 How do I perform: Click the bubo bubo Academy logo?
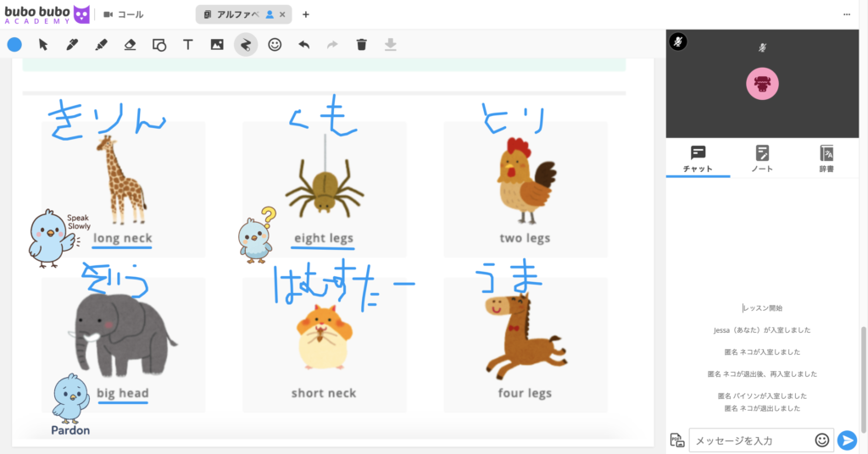(x=47, y=14)
